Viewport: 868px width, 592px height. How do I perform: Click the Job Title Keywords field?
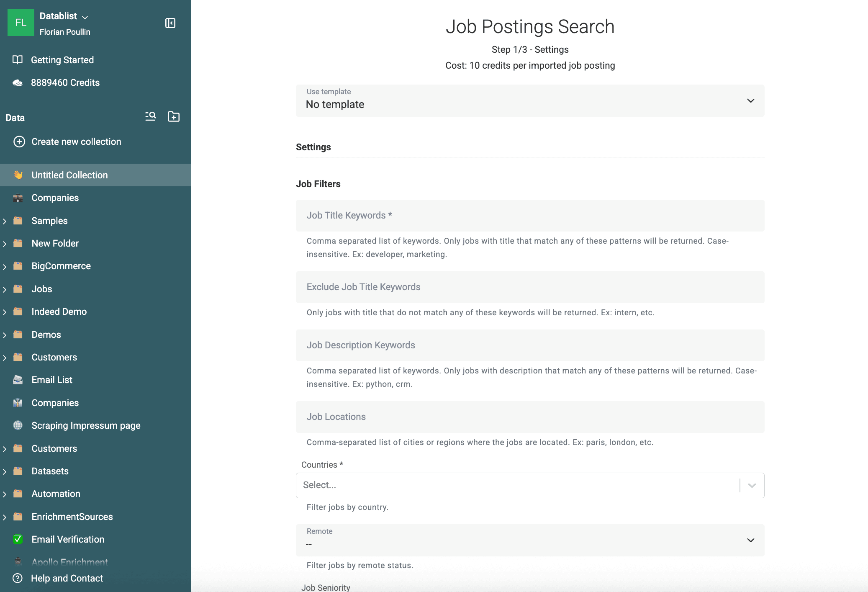pos(529,215)
